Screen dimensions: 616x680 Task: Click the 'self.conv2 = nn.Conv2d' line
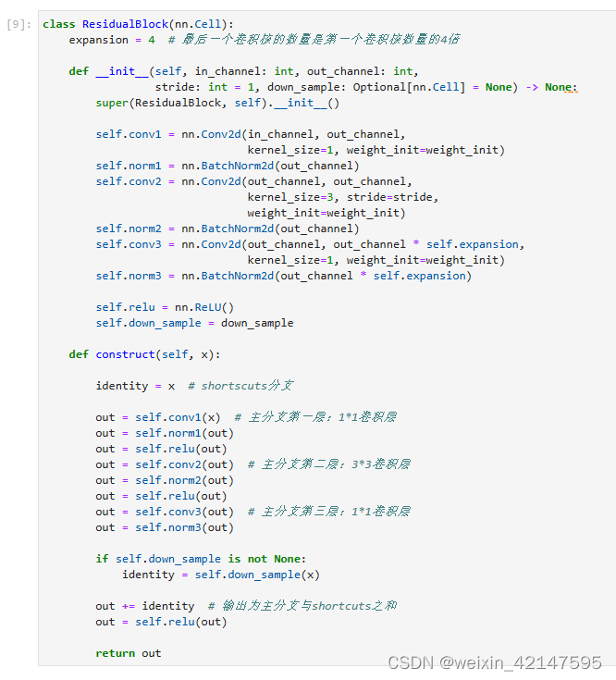click(x=254, y=181)
